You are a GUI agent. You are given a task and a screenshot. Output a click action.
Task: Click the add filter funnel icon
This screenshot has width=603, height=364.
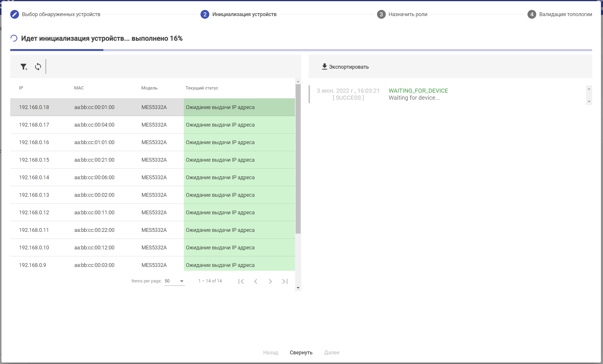(x=24, y=67)
